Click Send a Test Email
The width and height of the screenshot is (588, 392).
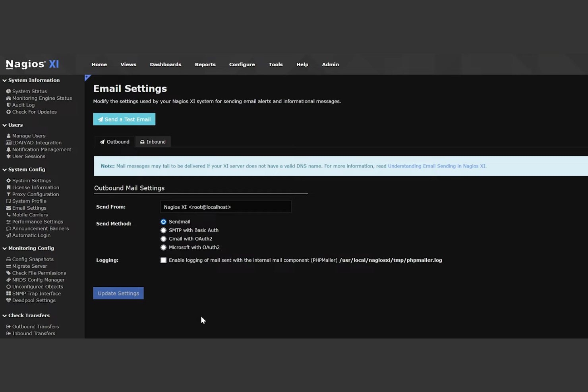(124, 119)
